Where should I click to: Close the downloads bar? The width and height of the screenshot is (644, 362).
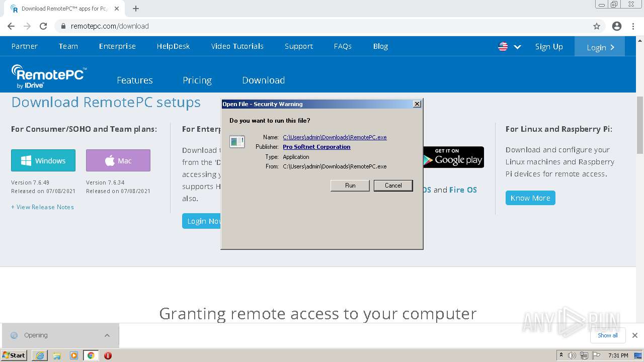[x=635, y=335]
